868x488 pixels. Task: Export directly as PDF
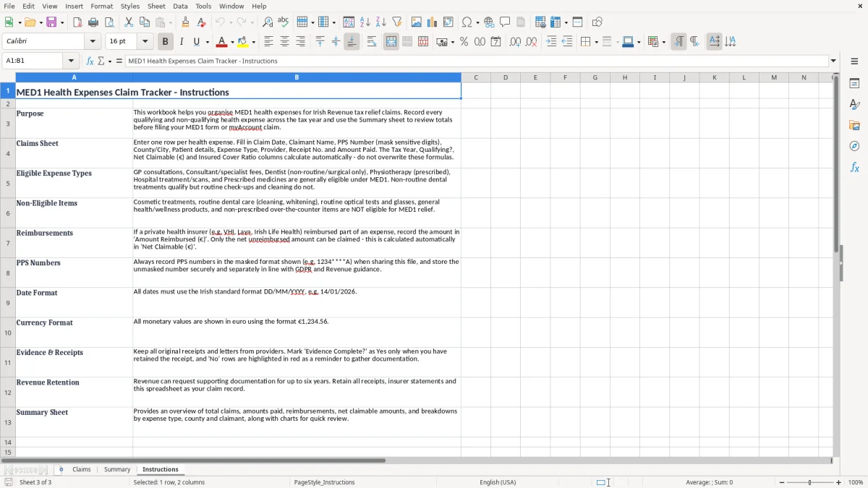77,22
